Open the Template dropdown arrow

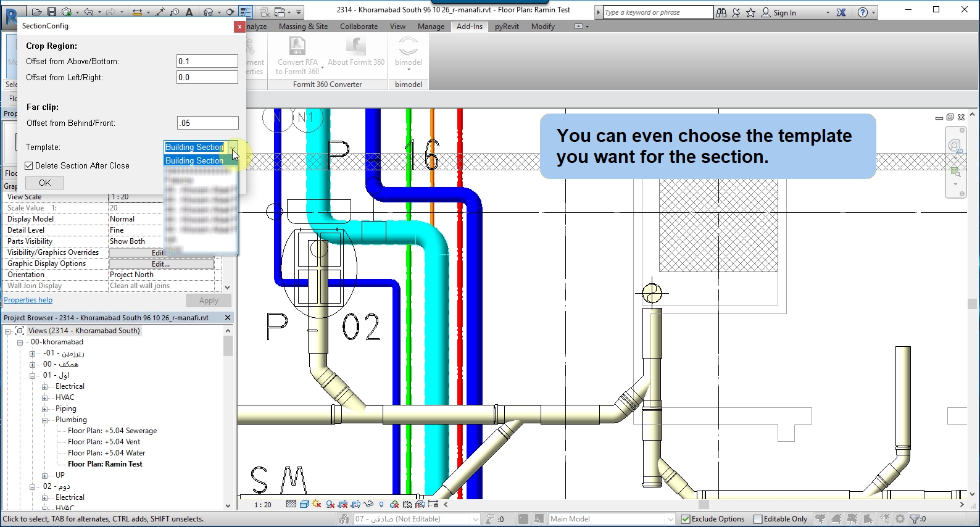point(232,147)
